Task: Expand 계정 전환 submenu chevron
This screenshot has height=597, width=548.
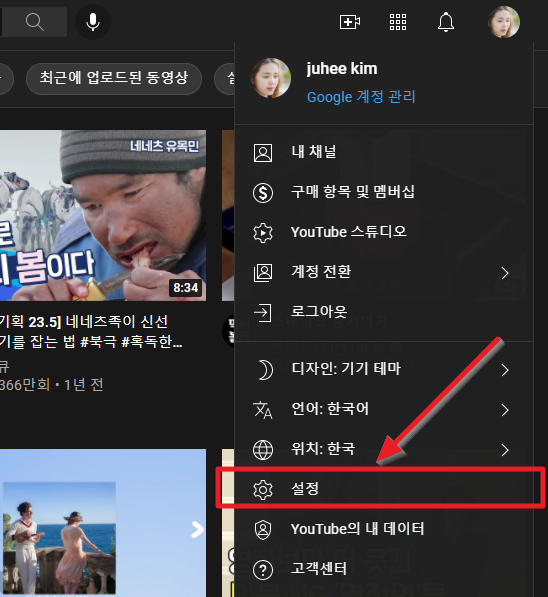Action: point(505,273)
